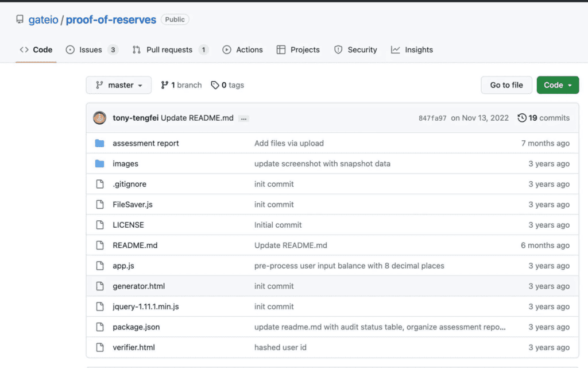Open the Insights tab
Image resolution: width=588 pixels, height=368 pixels.
412,49
